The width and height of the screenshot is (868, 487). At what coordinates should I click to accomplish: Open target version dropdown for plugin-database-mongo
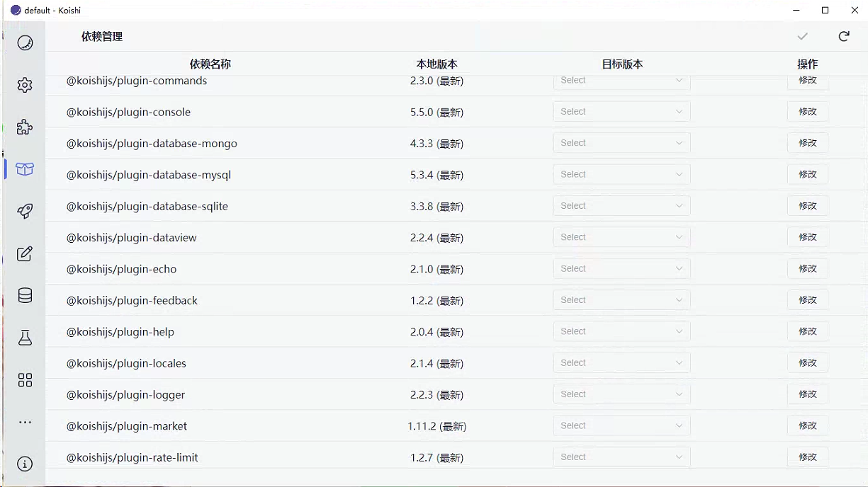click(621, 143)
